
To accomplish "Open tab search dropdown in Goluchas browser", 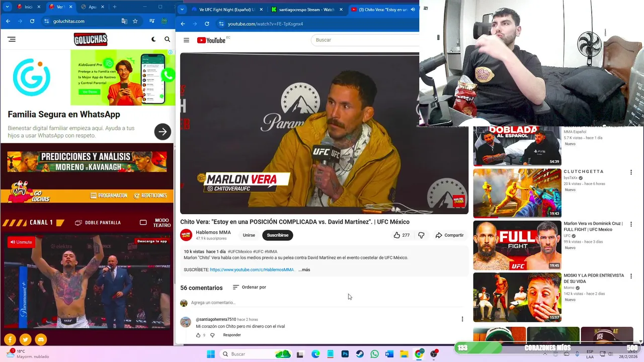I will tap(7, 7).
